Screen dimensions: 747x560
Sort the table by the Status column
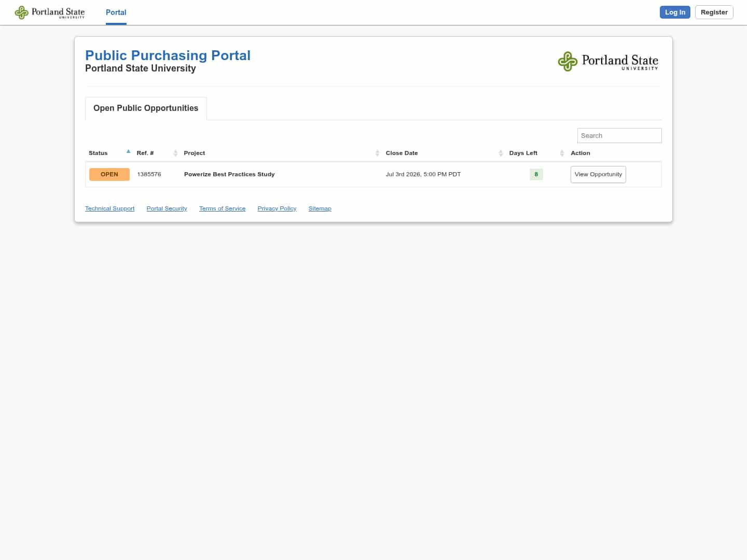tap(109, 153)
